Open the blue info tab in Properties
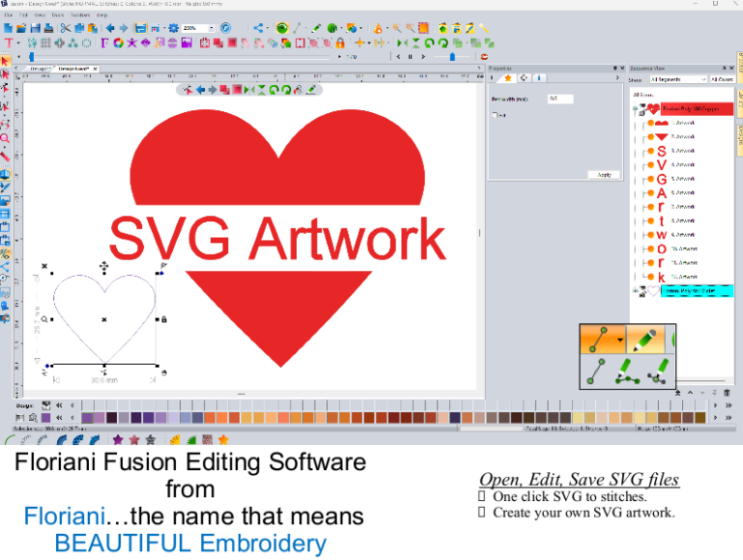The image size is (743, 560). pyautogui.click(x=539, y=78)
